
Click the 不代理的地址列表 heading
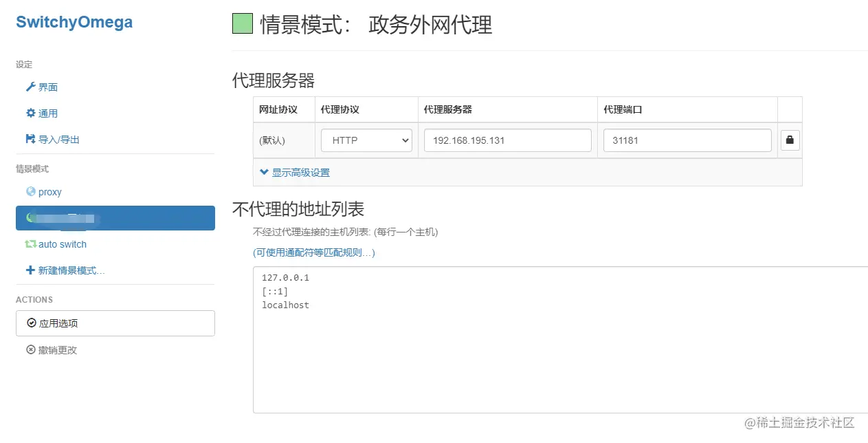298,208
